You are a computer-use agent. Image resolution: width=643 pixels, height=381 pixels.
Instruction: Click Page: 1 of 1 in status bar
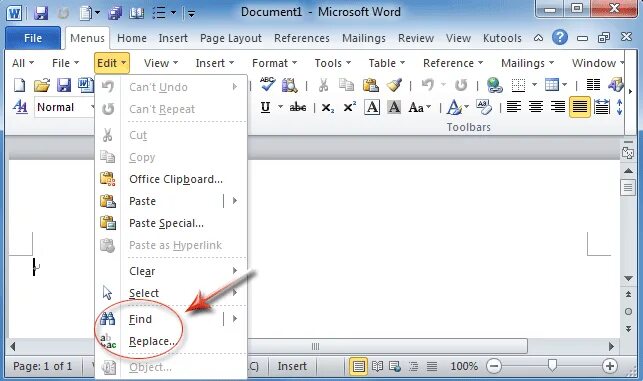click(x=42, y=366)
